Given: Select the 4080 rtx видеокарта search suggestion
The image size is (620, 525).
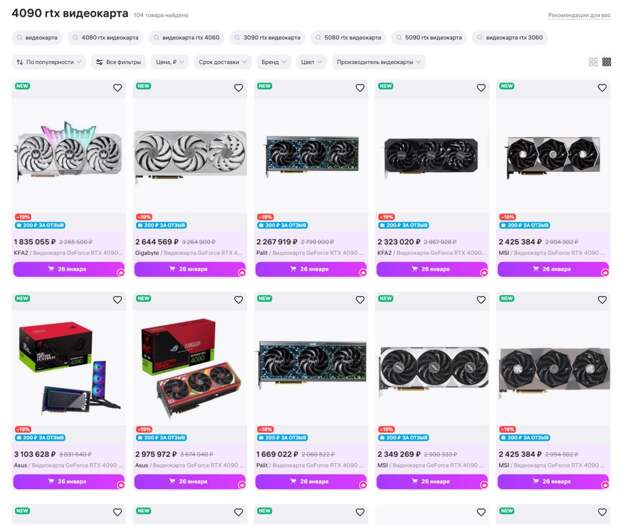Looking at the screenshot, I should (106, 38).
